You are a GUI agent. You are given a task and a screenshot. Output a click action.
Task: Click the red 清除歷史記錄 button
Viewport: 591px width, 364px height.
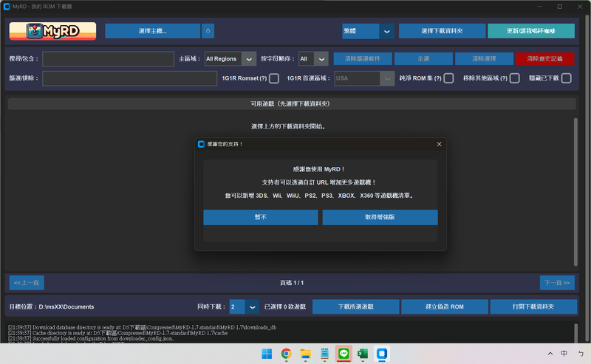[x=545, y=59]
